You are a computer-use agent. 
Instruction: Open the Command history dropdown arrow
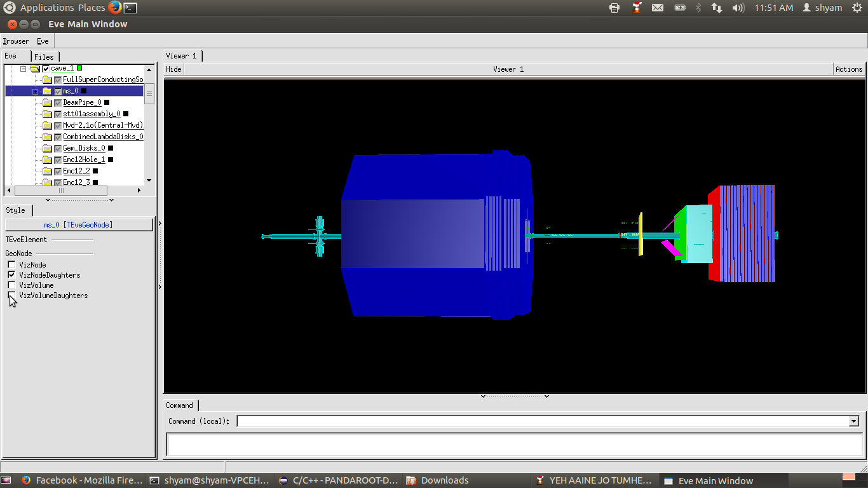(853, 421)
